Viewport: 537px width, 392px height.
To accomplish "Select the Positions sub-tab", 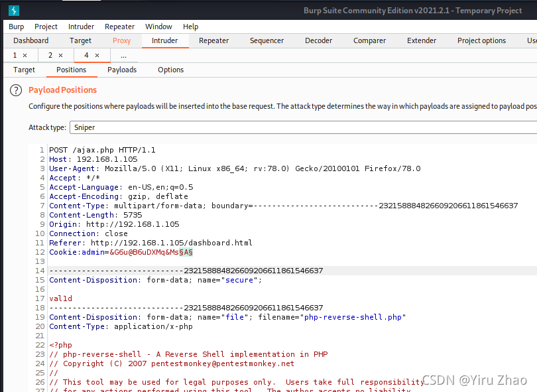I will point(71,70).
